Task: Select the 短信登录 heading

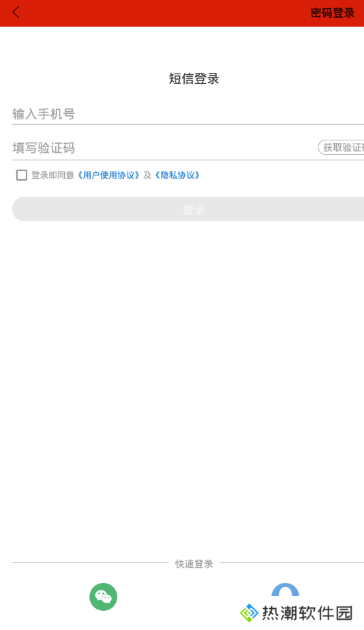Action: 194,78
